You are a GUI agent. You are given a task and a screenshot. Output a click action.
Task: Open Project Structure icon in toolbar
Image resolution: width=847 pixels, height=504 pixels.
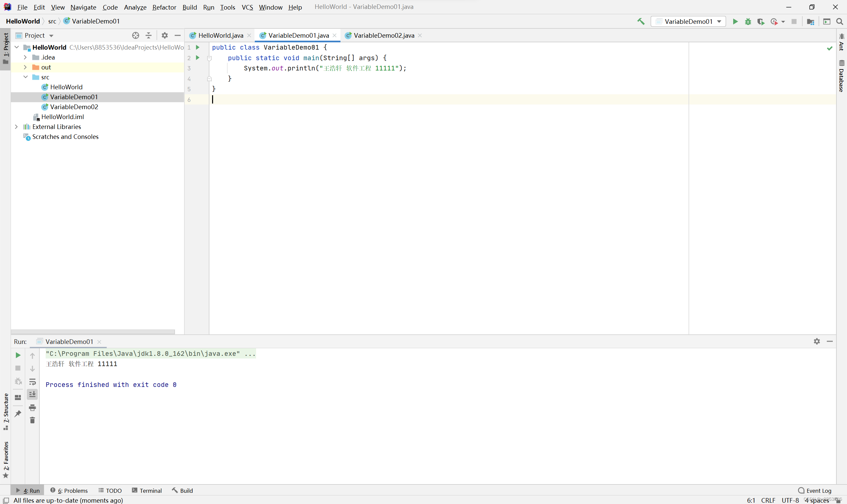(x=810, y=21)
